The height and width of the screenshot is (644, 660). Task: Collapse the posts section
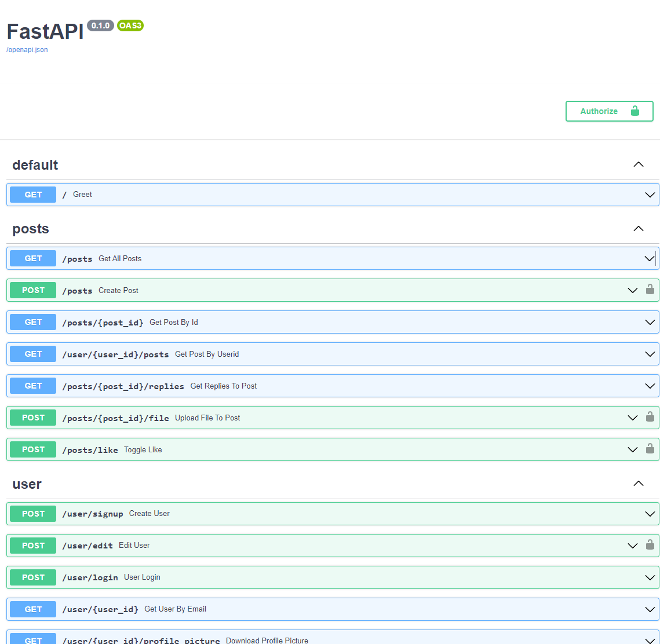(639, 228)
